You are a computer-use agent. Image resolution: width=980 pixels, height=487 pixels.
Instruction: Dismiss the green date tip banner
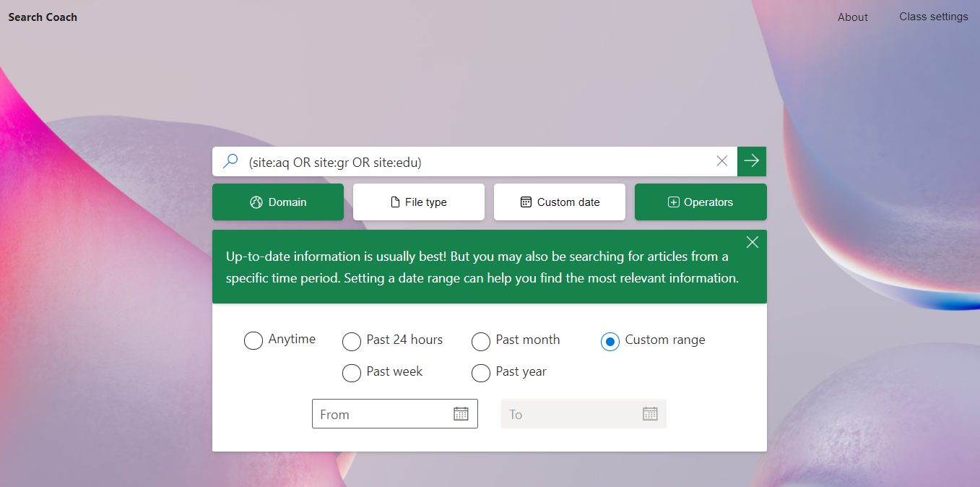pos(753,242)
